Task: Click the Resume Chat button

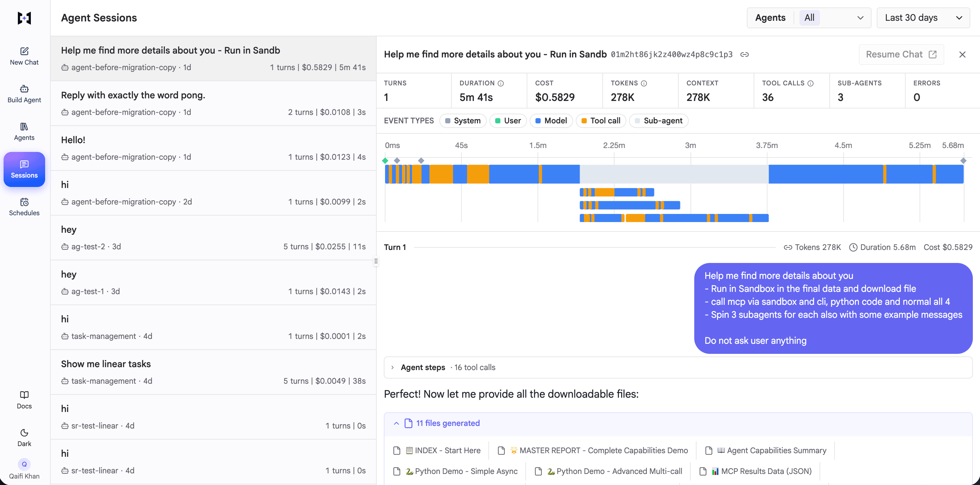Action: (x=901, y=55)
